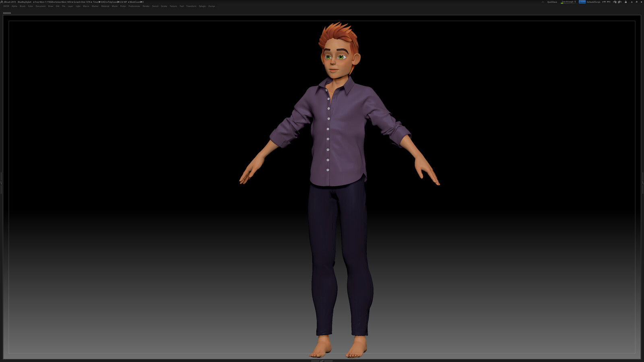
Task: Open the Marker menu
Action: [95, 6]
